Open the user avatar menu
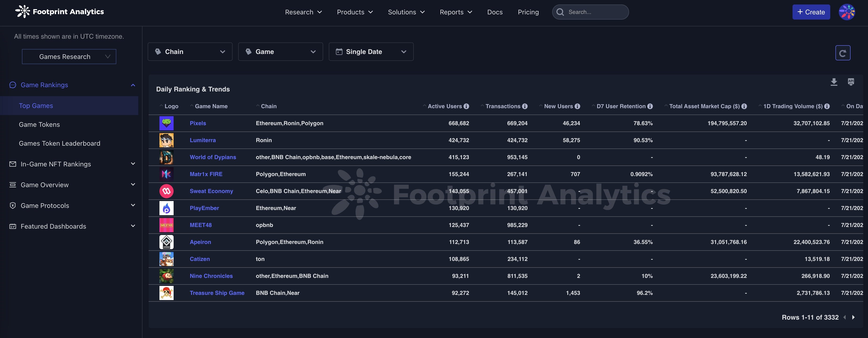The image size is (868, 338). click(x=847, y=12)
